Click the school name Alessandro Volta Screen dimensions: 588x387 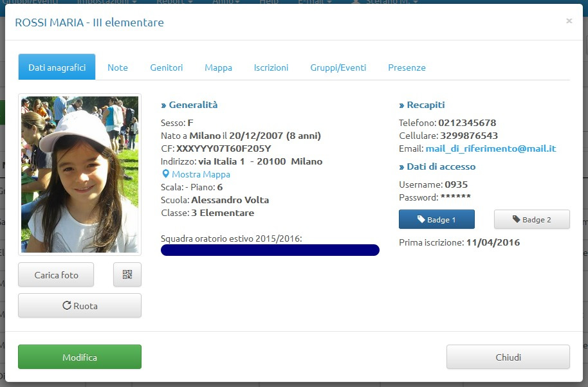click(230, 200)
